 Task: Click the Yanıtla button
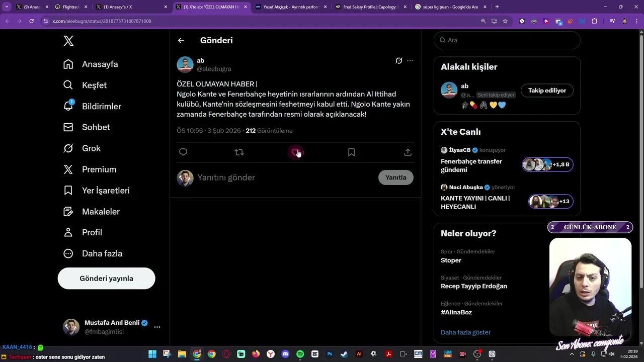[x=396, y=177]
